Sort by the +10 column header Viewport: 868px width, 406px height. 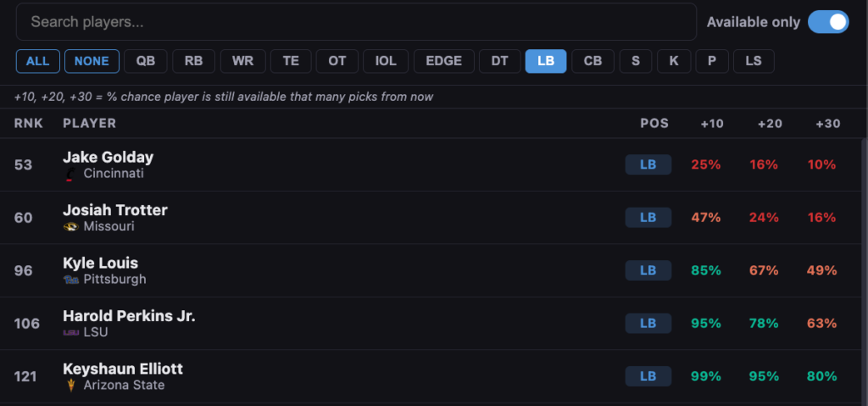point(712,124)
